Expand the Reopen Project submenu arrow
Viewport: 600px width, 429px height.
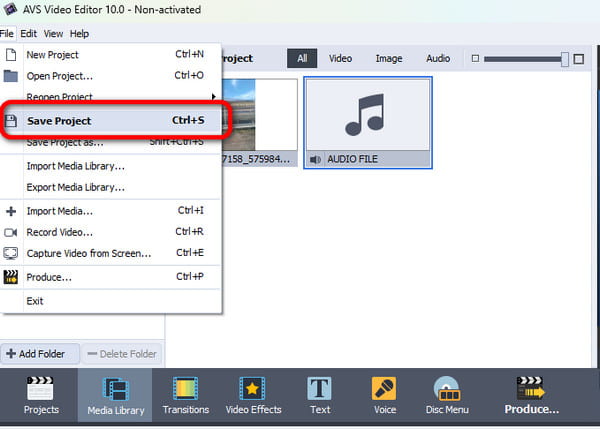pos(214,96)
